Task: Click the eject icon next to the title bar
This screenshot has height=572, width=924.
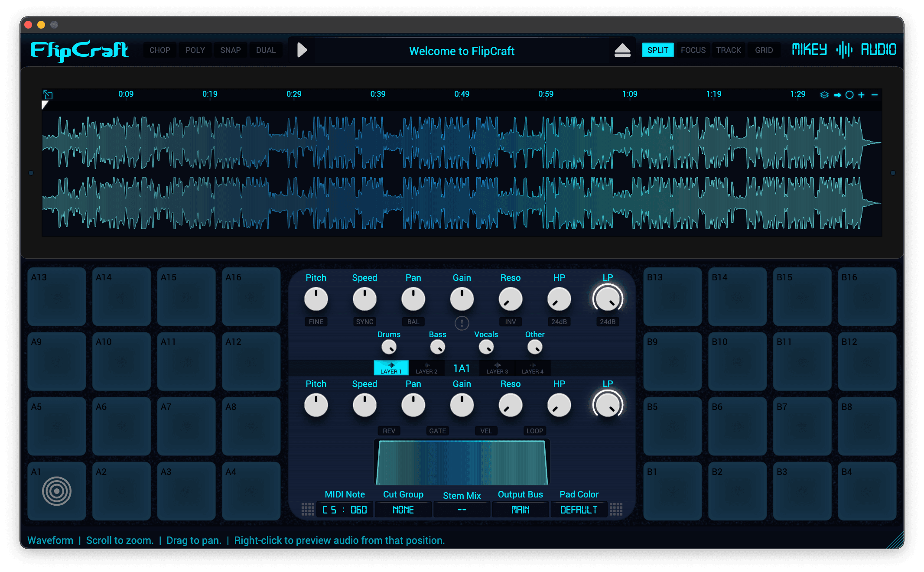Action: 623,49
